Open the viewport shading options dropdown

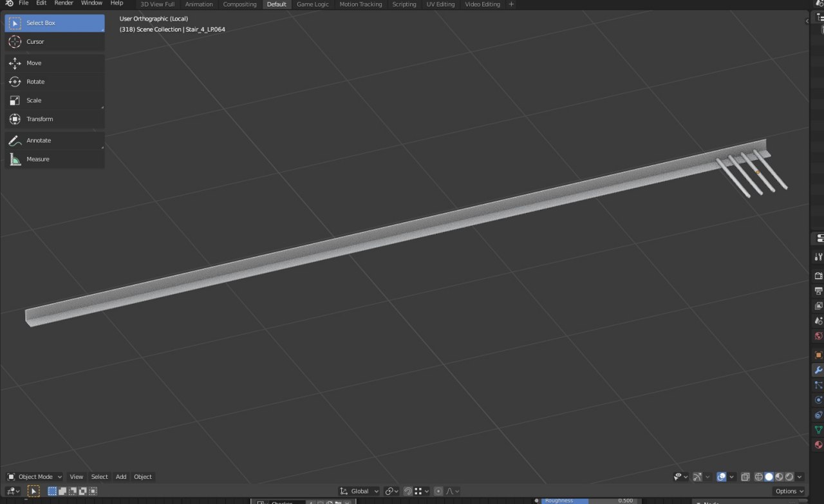pyautogui.click(x=800, y=477)
